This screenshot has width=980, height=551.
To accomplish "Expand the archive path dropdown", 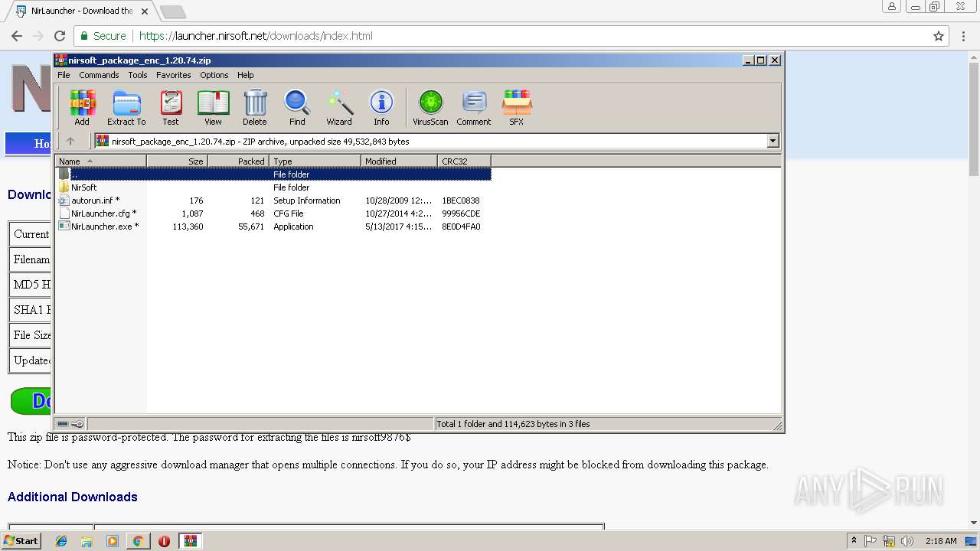I will pyautogui.click(x=773, y=141).
